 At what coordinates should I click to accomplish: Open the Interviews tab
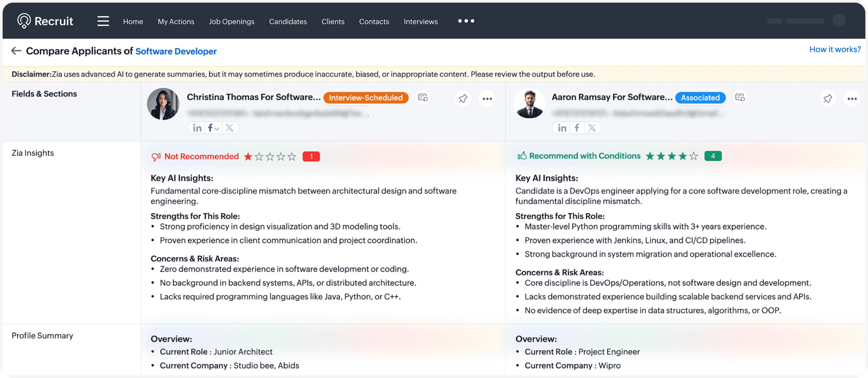pyautogui.click(x=421, y=22)
